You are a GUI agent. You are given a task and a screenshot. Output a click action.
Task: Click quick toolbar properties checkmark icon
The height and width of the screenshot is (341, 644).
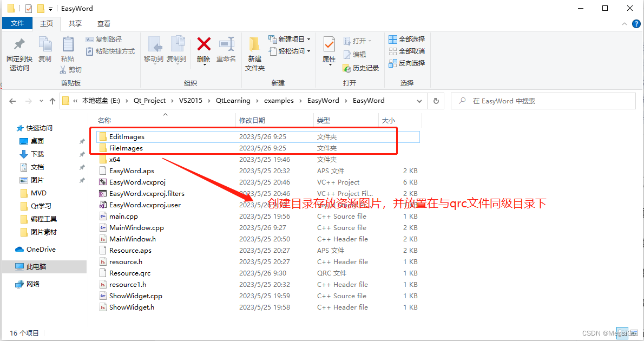[x=28, y=8]
